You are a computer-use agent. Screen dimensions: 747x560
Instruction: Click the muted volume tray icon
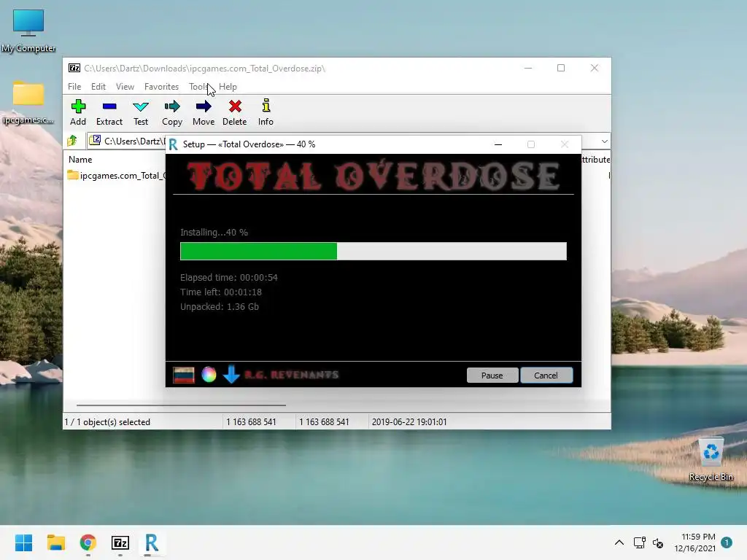tap(658, 542)
